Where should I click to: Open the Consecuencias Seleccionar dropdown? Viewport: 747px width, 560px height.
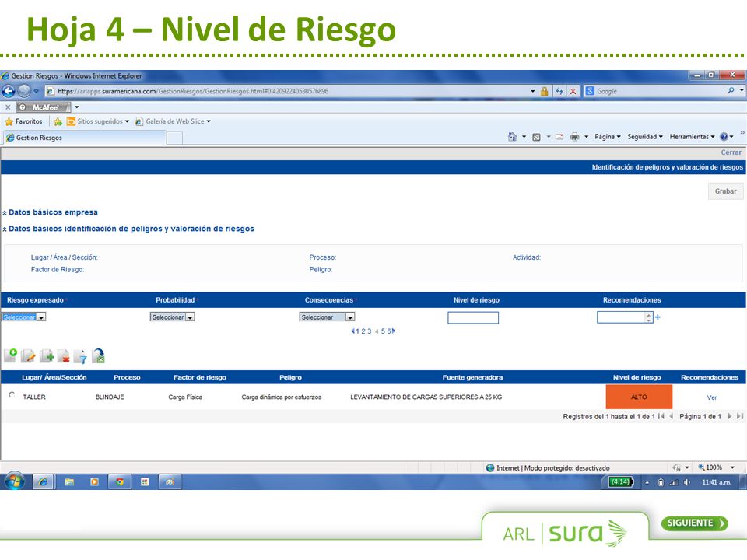point(328,317)
